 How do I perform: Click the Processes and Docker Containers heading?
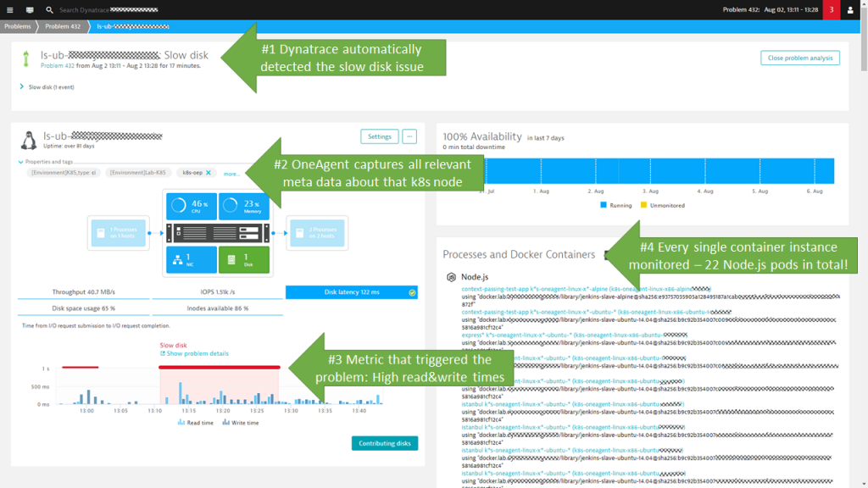click(x=519, y=254)
